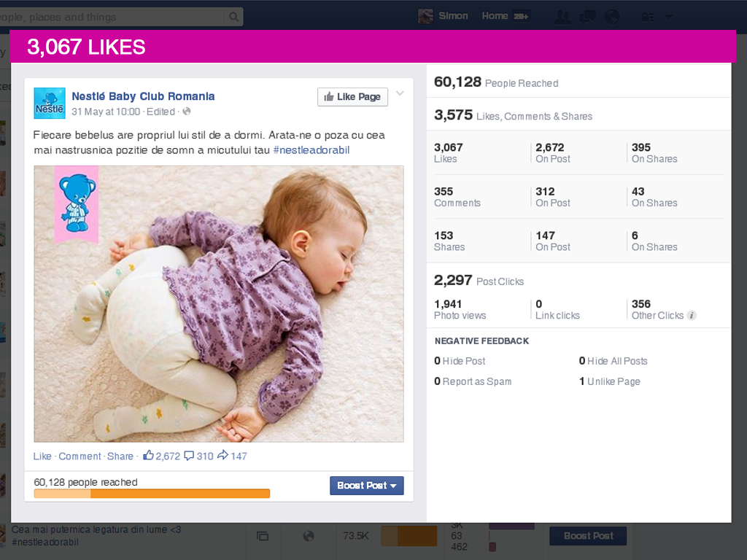Screen dimensions: 747x560
Task: Open the notifications globe icon
Action: tap(612, 17)
